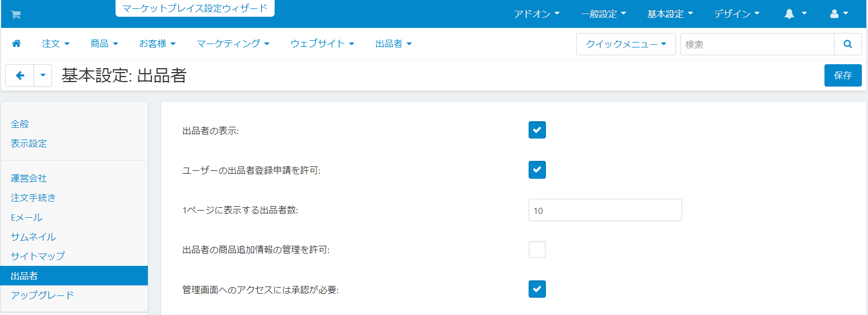Select 運営会社 in the settings sidebar
The height and width of the screenshot is (315, 868).
pyautogui.click(x=29, y=179)
